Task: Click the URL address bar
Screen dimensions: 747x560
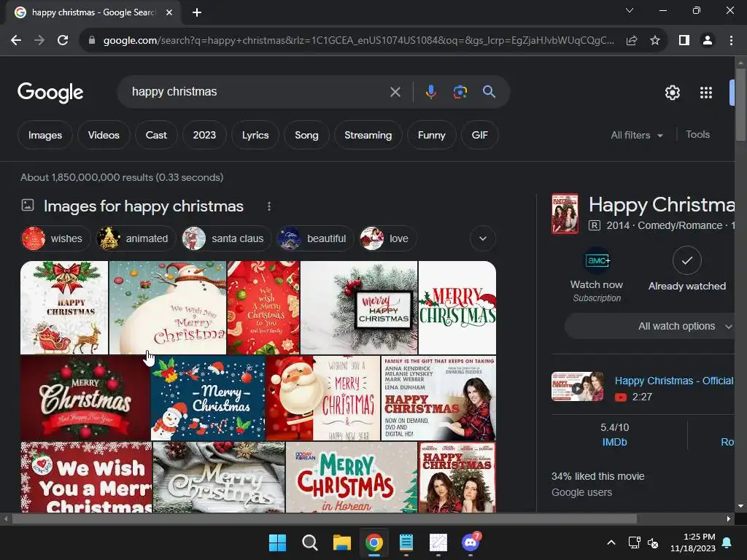Action: click(358, 41)
